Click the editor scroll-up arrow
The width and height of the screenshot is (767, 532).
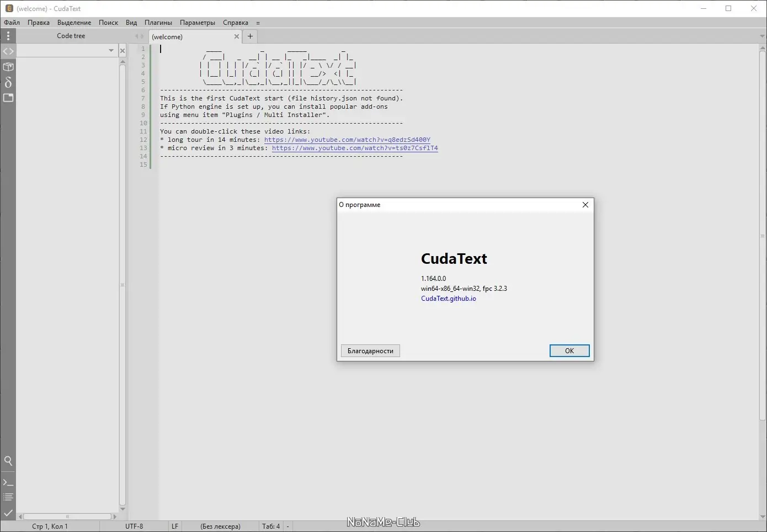(763, 47)
